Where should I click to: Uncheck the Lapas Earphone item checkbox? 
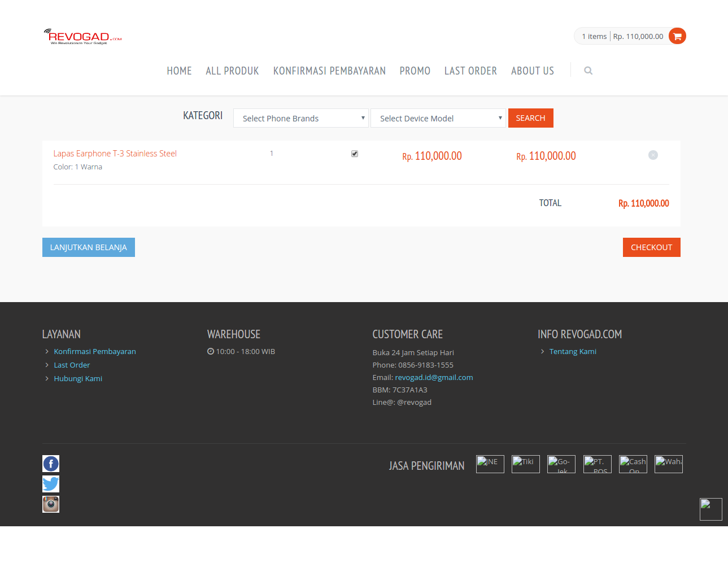point(354,153)
